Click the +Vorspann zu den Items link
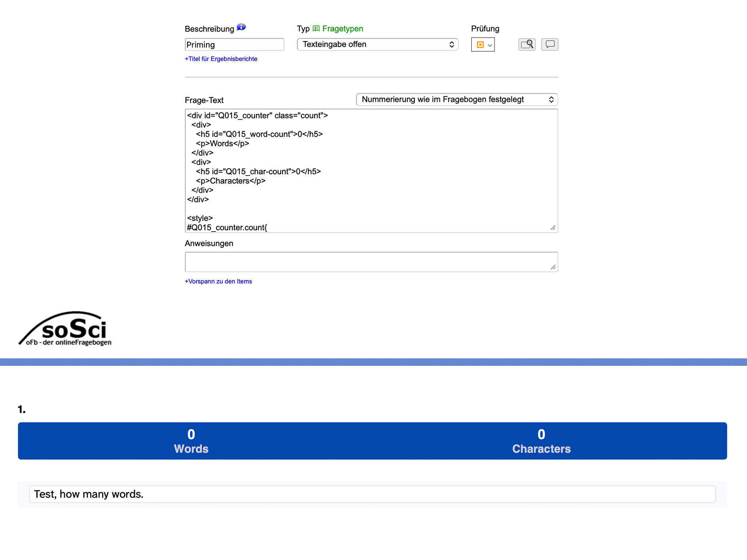Screen dimensions: 747x560 point(218,281)
